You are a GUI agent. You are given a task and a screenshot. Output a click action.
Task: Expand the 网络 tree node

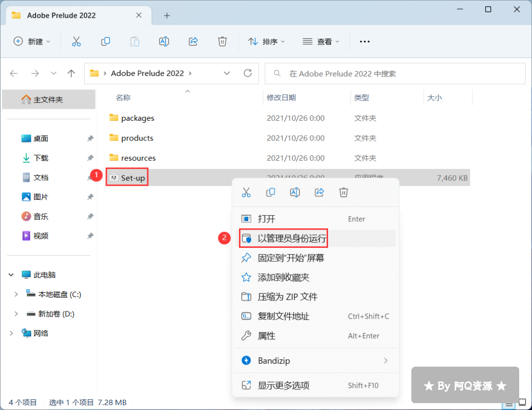(x=11, y=333)
